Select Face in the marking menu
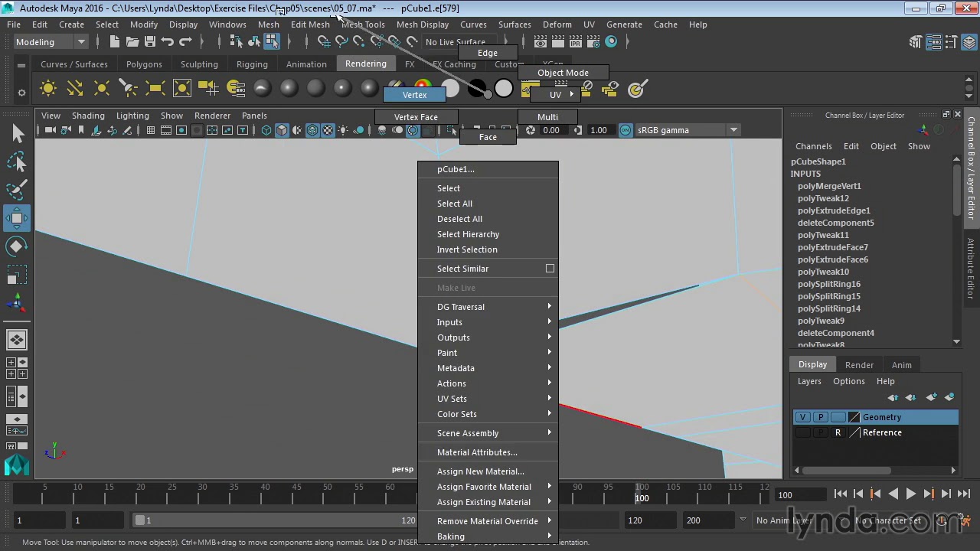The height and width of the screenshot is (551, 980). coord(488,137)
